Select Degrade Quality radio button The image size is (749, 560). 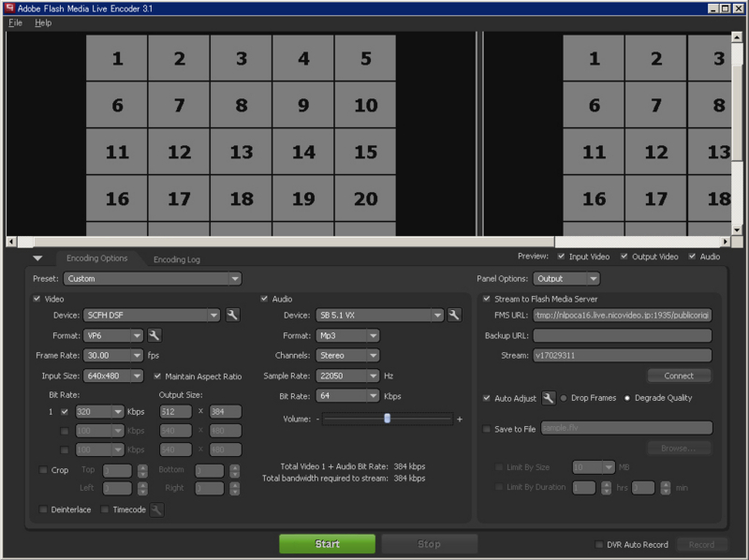pos(627,398)
